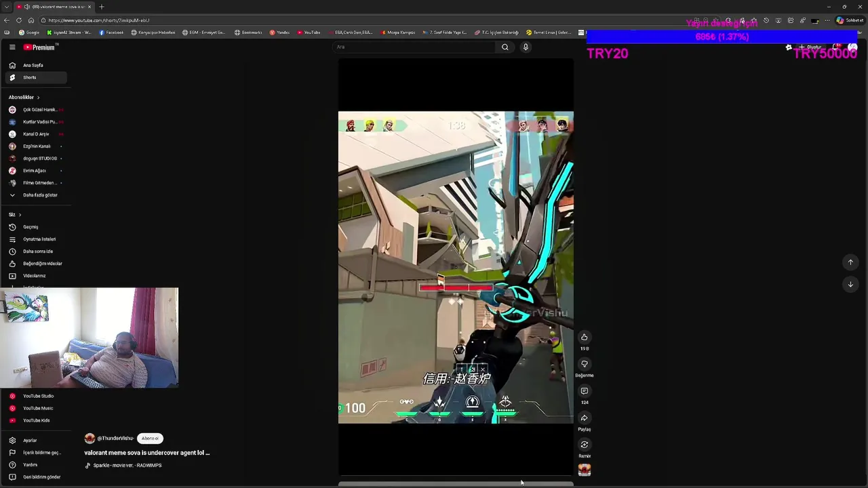Like the Short video

(584, 337)
